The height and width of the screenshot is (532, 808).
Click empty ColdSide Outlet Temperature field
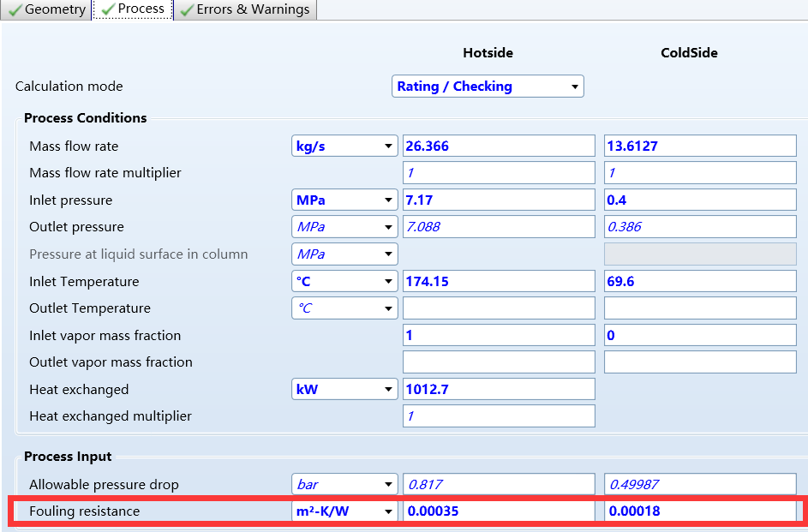click(x=700, y=308)
